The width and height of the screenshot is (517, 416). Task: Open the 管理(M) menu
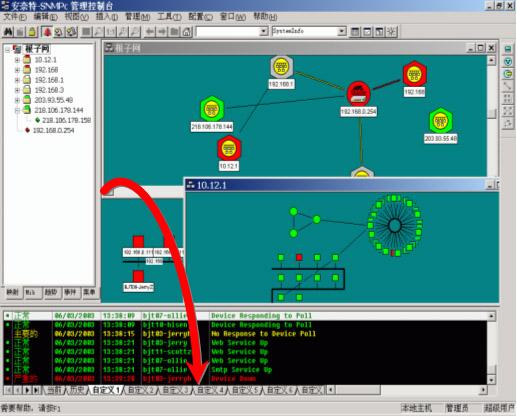[x=137, y=16]
